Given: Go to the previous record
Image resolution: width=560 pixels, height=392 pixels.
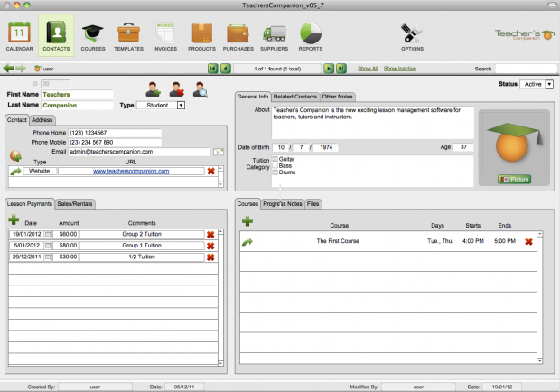Looking at the screenshot, I should pos(226,69).
